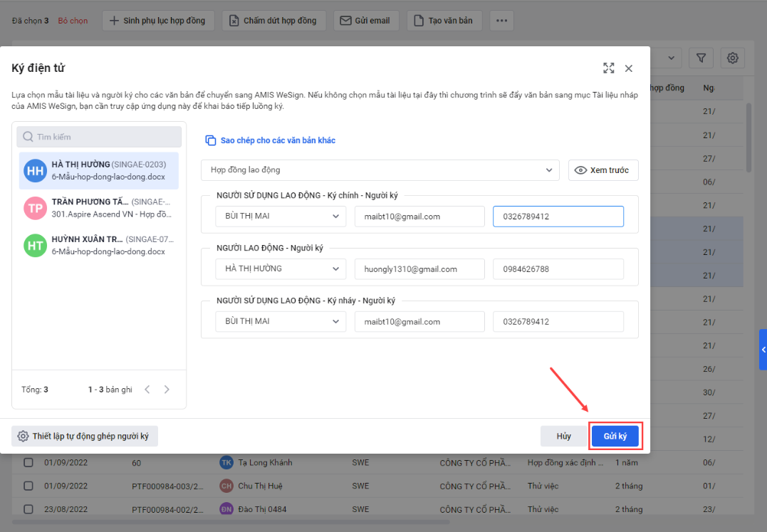Open the filter funnel icon
Image resolution: width=767 pixels, height=532 pixels.
point(701,58)
